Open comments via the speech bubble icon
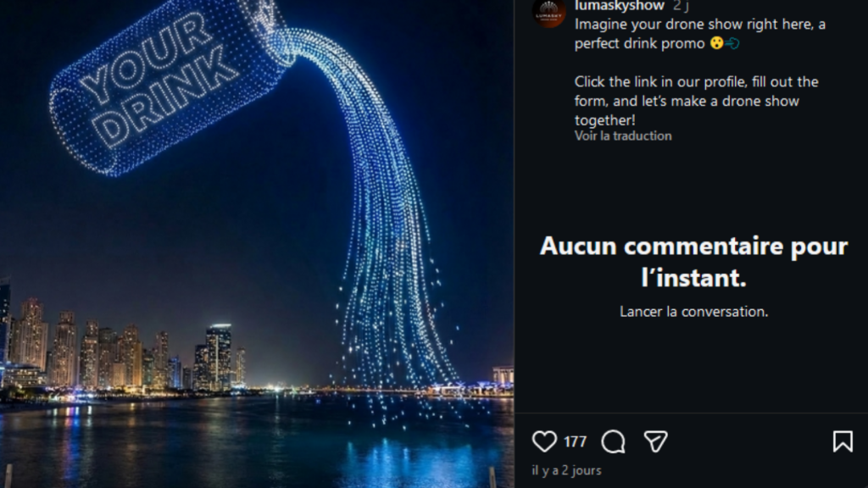Screen dimensions: 868x488 click(x=614, y=441)
